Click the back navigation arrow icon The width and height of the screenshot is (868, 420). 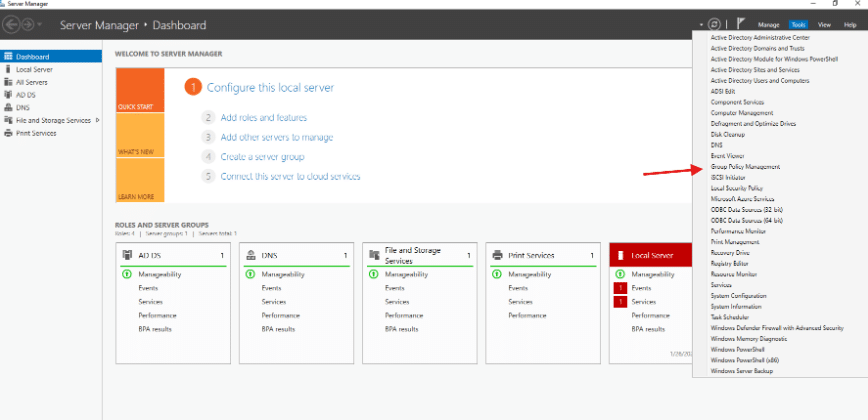tap(13, 24)
